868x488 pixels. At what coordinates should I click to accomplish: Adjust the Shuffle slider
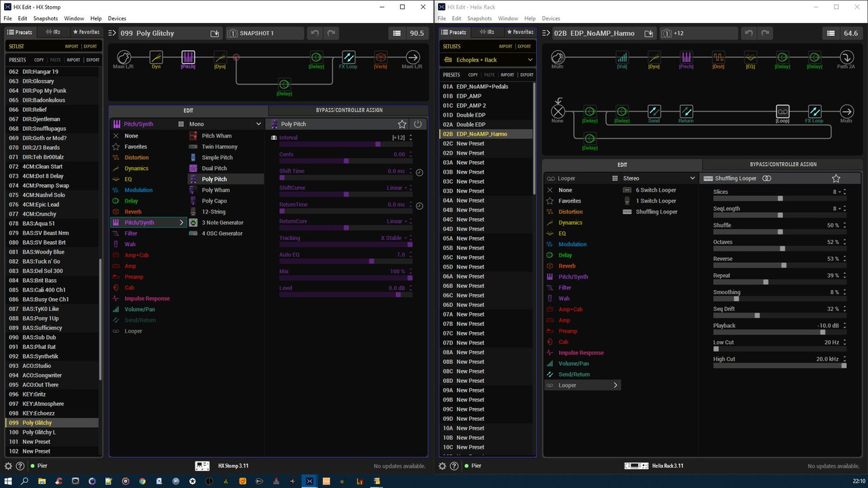(780, 232)
